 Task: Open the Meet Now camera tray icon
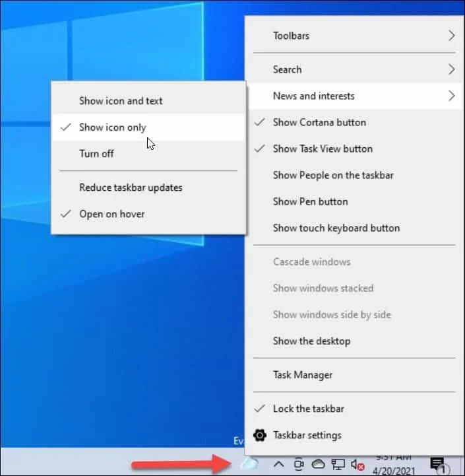pyautogui.click(x=299, y=464)
